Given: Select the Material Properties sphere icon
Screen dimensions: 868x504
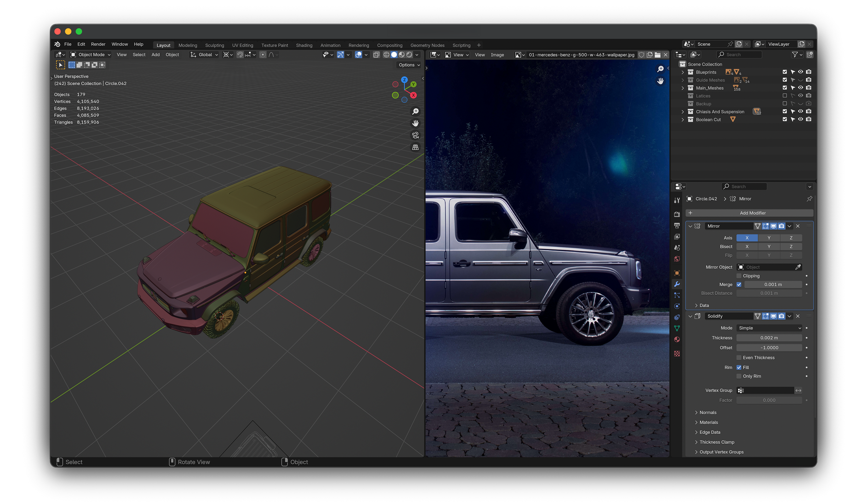Looking at the screenshot, I should click(x=677, y=339).
